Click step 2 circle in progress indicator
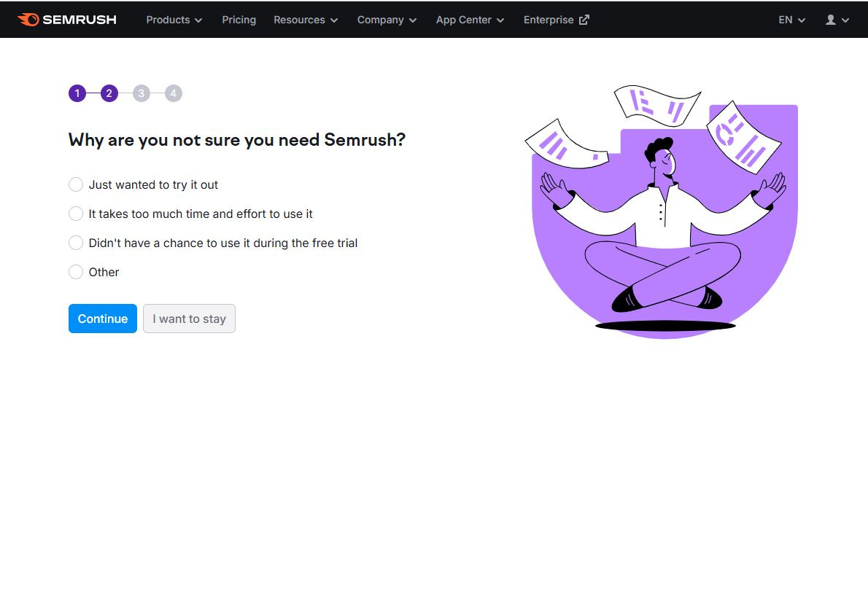 [x=109, y=93]
